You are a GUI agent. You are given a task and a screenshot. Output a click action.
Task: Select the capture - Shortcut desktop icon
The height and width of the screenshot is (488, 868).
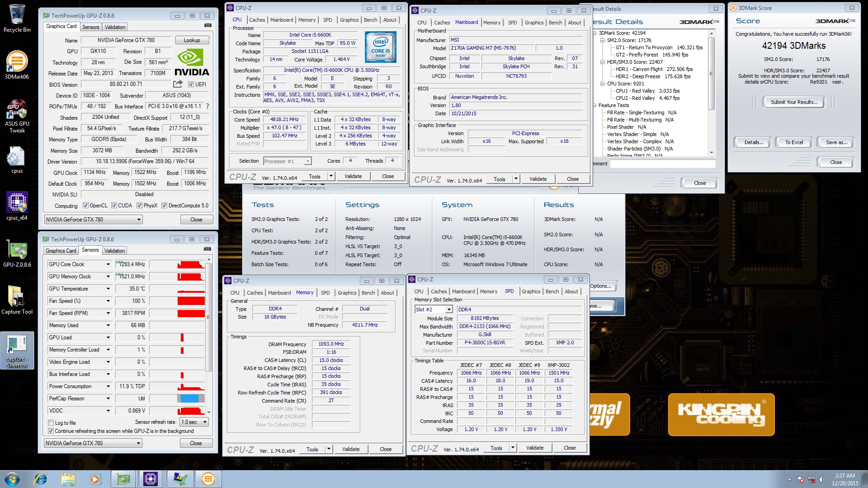[x=17, y=351]
